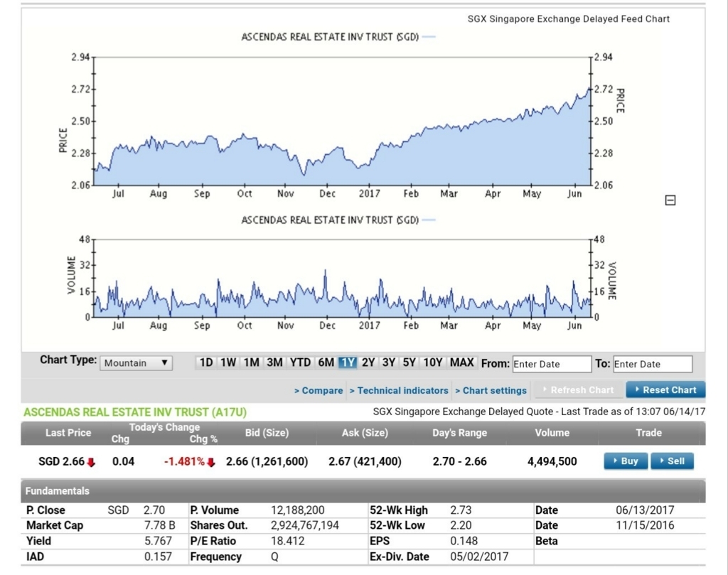The height and width of the screenshot is (575, 728).
Task: Open the Chart Type dropdown
Action: (136, 363)
